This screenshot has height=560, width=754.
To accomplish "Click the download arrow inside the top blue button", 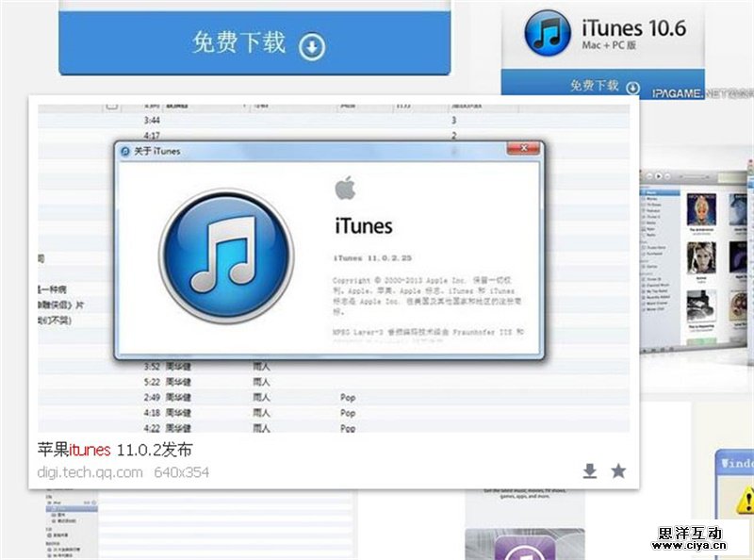I will coord(311,44).
